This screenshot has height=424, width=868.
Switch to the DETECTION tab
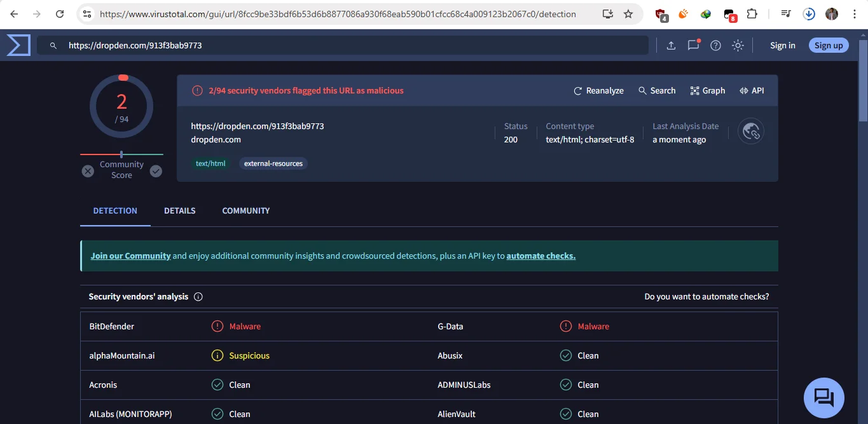(x=115, y=211)
